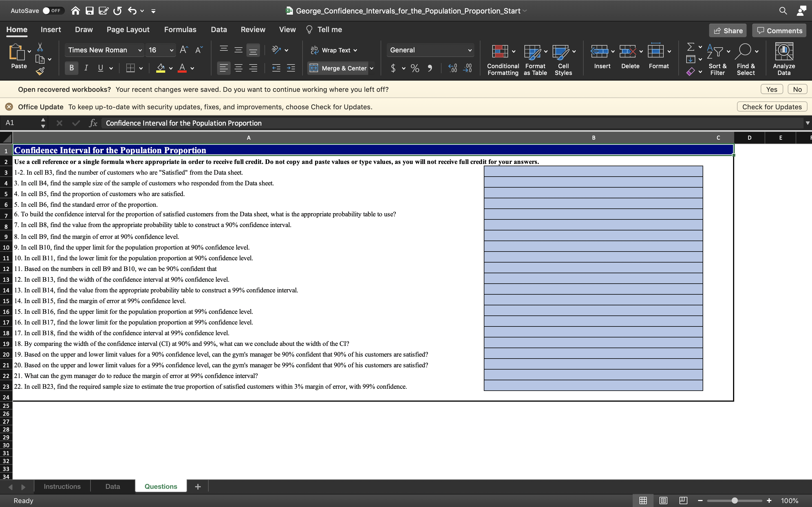Viewport: 812px width, 507px height.
Task: Click Merge & Center
Action: [x=337, y=68]
